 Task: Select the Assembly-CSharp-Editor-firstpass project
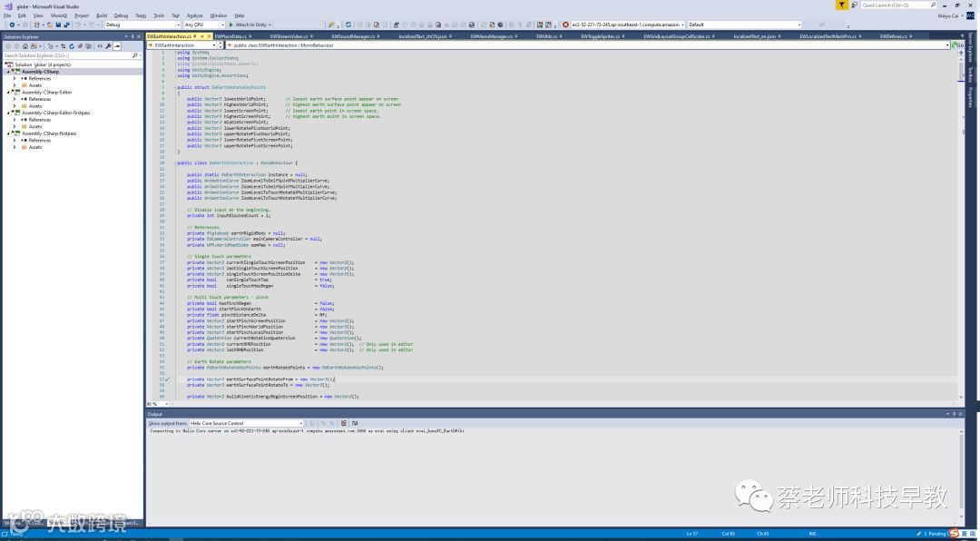[56, 113]
